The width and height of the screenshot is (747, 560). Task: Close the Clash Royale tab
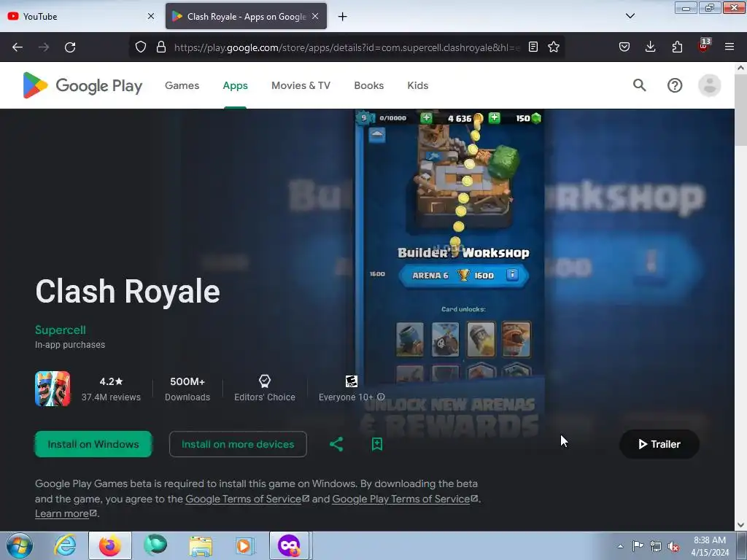tap(315, 16)
